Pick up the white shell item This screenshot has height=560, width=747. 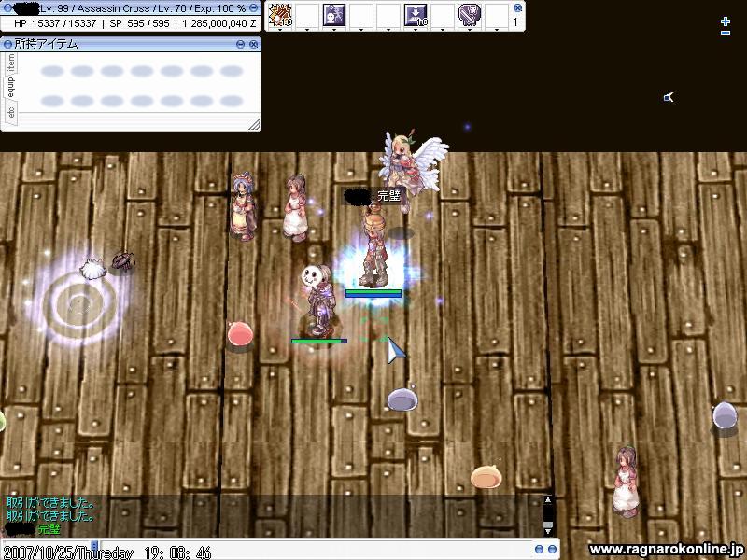(x=92, y=269)
